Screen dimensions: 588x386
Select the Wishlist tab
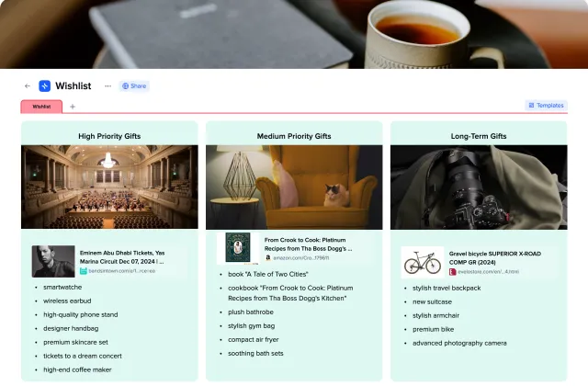tap(41, 107)
